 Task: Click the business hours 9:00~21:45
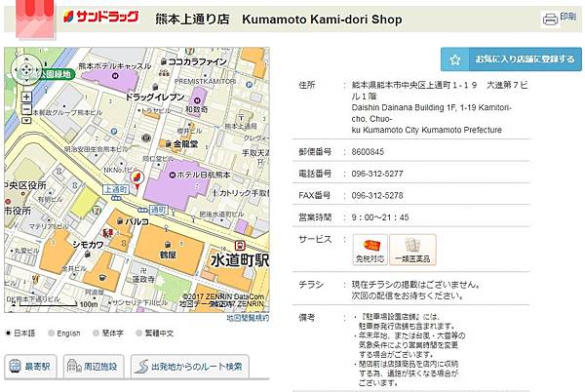click(380, 217)
